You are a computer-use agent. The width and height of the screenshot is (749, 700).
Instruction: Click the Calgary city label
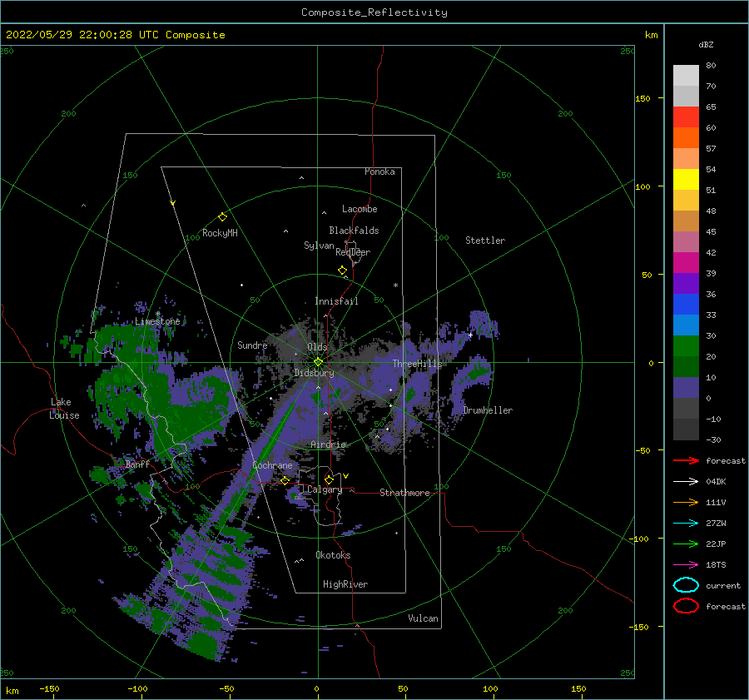(x=325, y=489)
